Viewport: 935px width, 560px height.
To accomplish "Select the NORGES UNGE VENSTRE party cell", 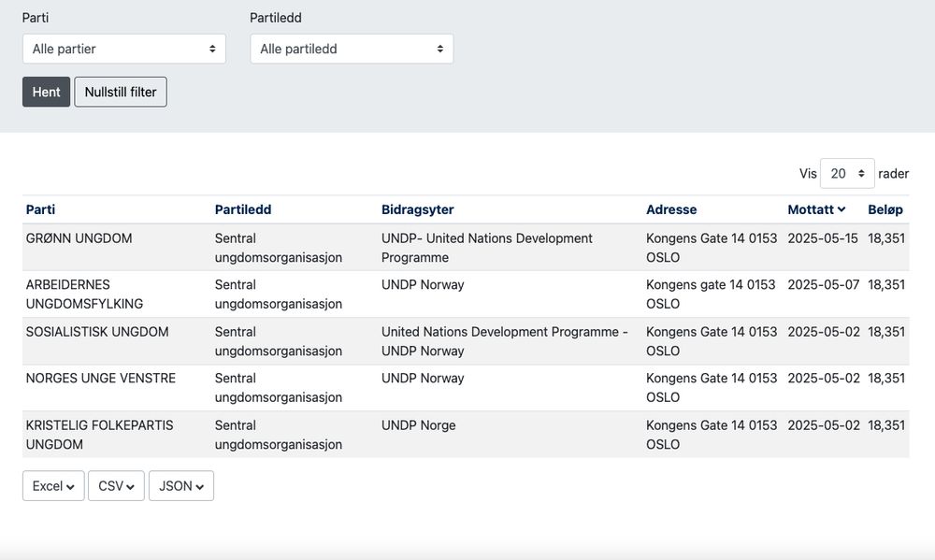I will pos(101,378).
